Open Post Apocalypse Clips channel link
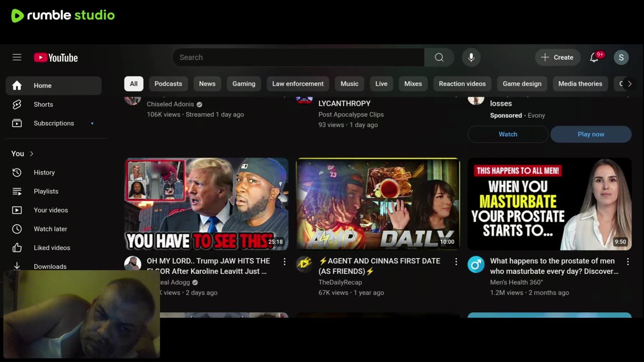The height and width of the screenshot is (362, 644). (x=351, y=115)
